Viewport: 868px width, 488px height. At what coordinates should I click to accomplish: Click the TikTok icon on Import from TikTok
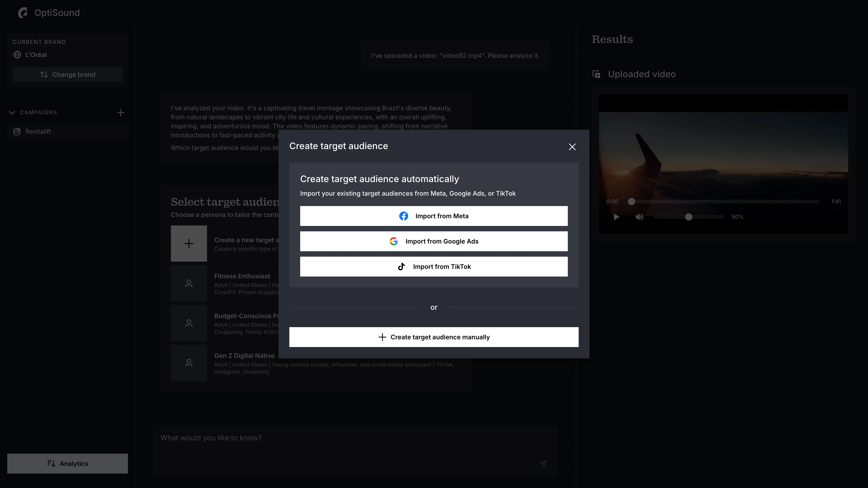[x=401, y=266]
